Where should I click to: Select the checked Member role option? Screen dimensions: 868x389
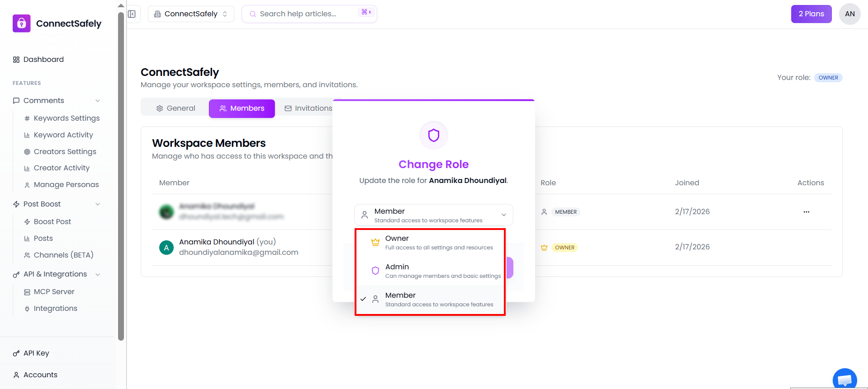pyautogui.click(x=430, y=300)
